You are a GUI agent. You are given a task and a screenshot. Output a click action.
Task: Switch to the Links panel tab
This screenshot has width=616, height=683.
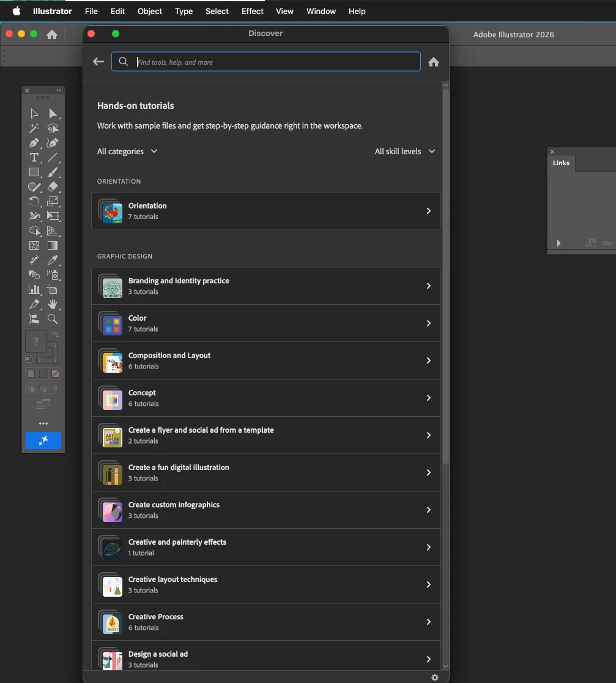click(x=561, y=163)
